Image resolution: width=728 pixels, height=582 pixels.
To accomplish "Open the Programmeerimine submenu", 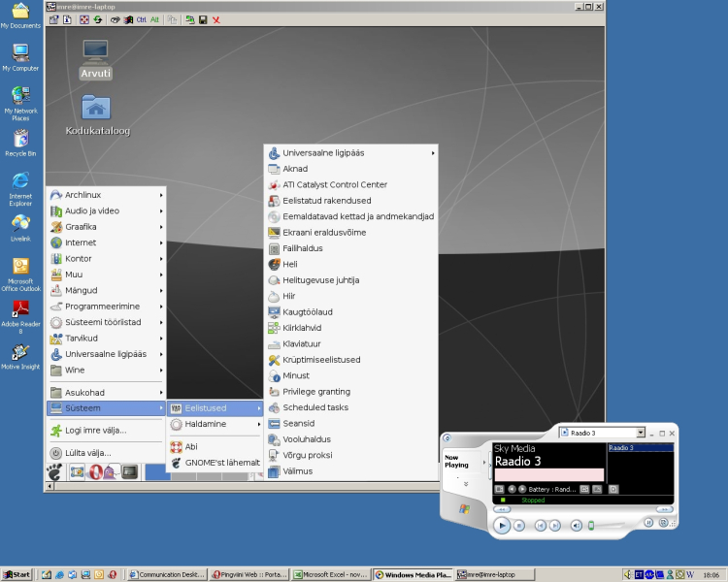I will tap(107, 307).
